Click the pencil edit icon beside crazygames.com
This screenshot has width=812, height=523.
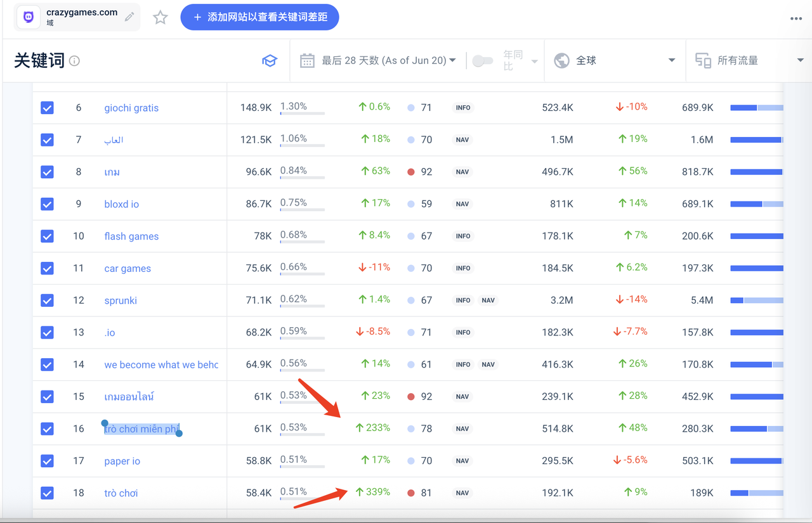tap(129, 17)
